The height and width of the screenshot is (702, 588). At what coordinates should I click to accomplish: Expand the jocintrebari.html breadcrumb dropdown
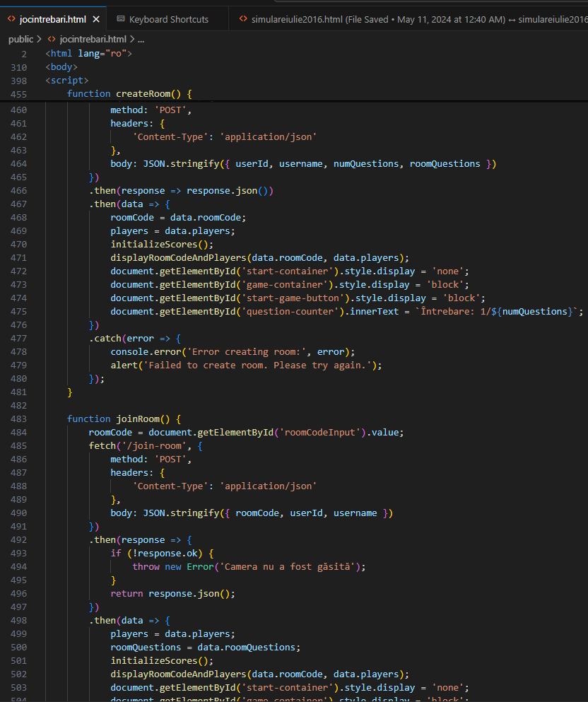93,40
